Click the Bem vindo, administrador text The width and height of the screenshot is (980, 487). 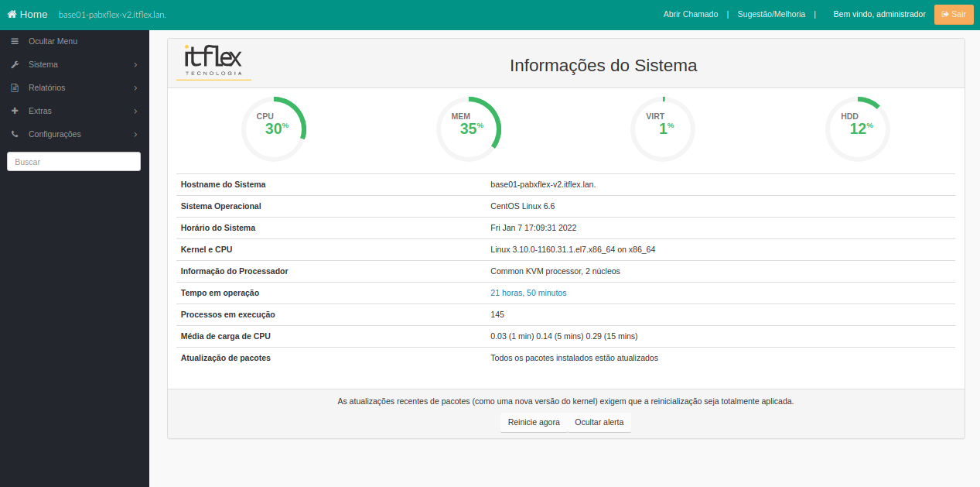[x=879, y=15]
